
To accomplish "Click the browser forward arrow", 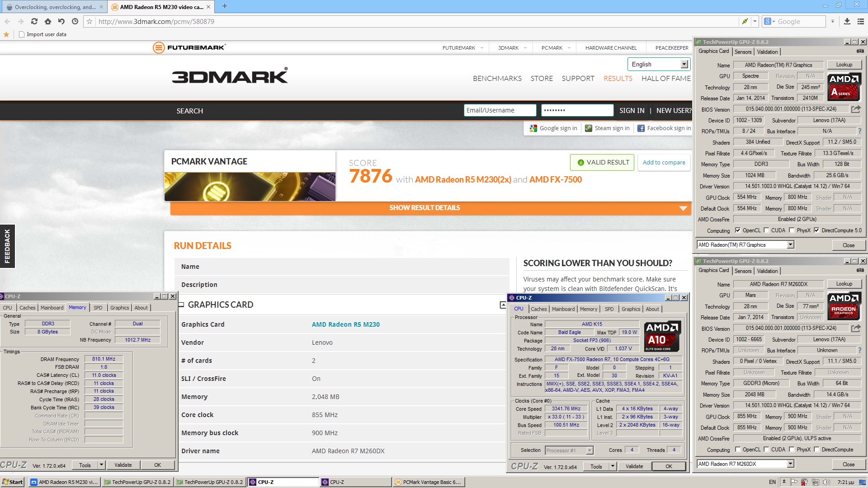I will (21, 21).
